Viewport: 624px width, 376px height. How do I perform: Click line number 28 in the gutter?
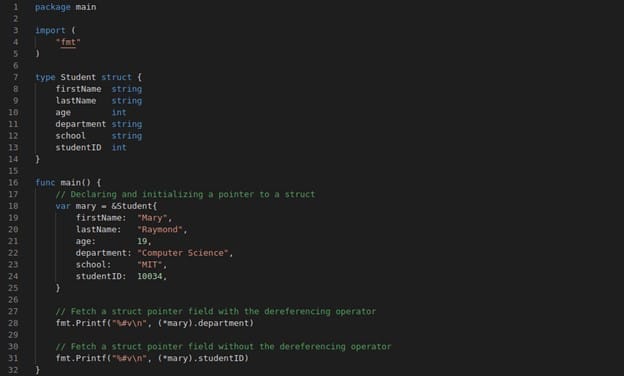(13, 323)
